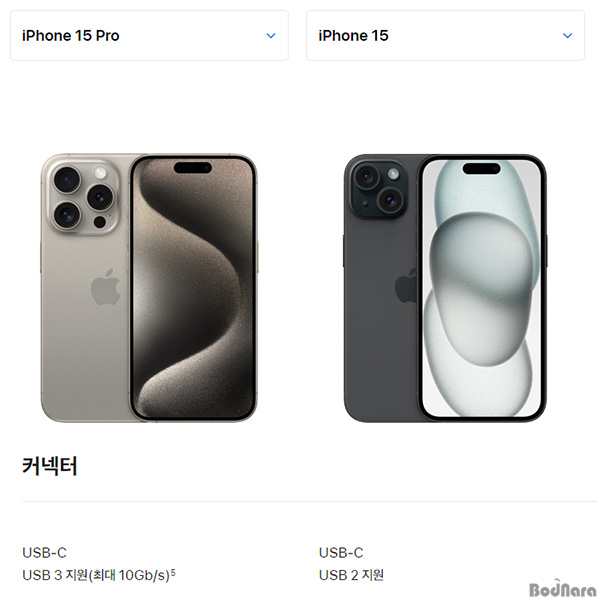Click the Apple logo on iPhone 15 Pro back

[106, 287]
